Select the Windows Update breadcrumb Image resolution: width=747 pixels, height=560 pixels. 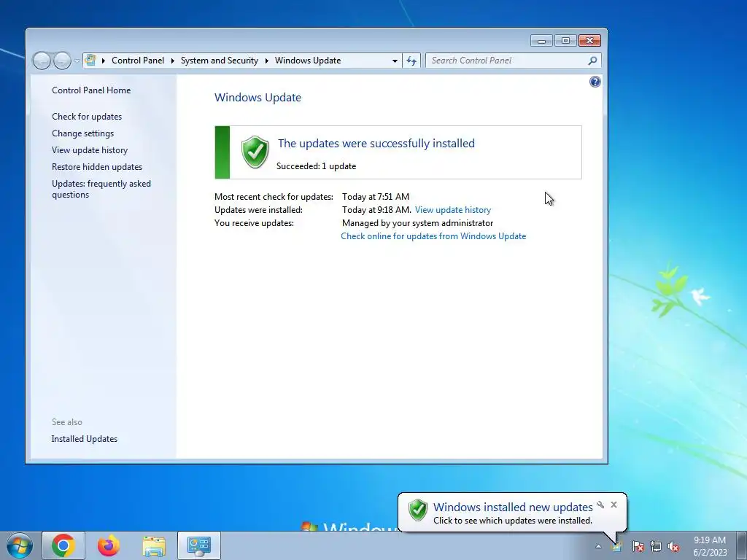click(308, 61)
